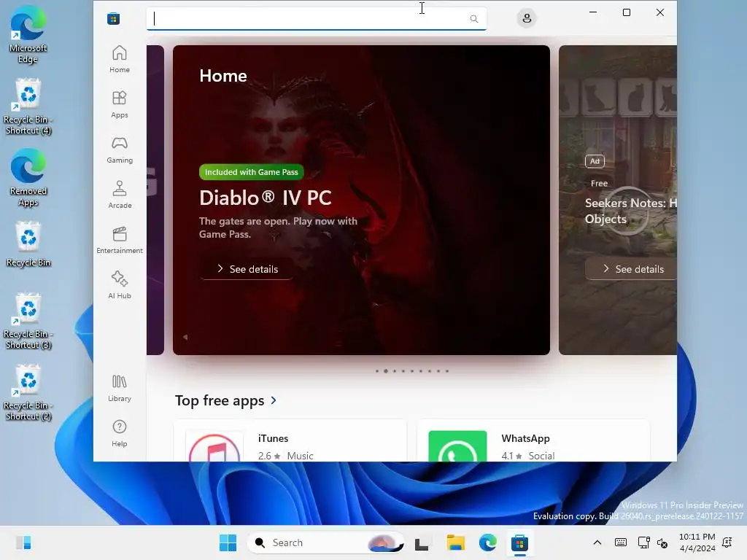The image size is (747, 560).
Task: Open the Library in sidebar
Action: [119, 388]
